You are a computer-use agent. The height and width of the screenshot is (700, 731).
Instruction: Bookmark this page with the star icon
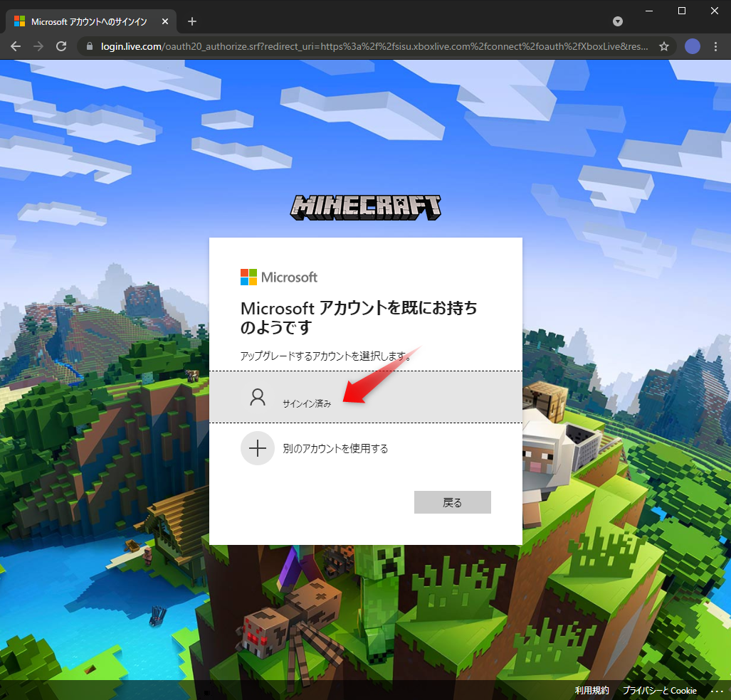coord(664,46)
